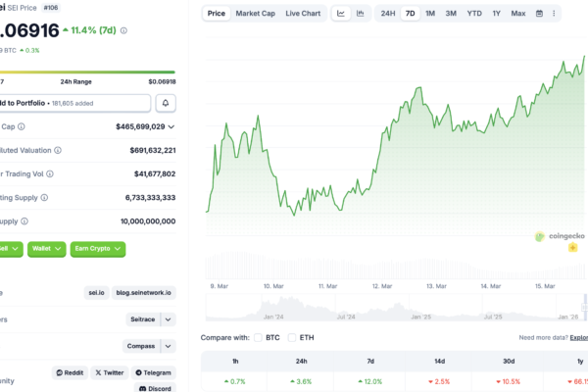Switch to the Live Chart tab
This screenshot has width=588, height=392.
click(303, 14)
